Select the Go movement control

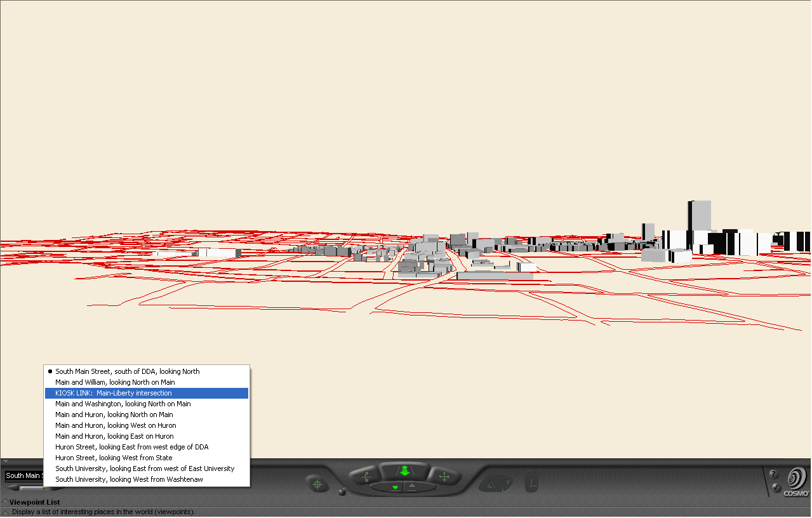[x=404, y=471]
